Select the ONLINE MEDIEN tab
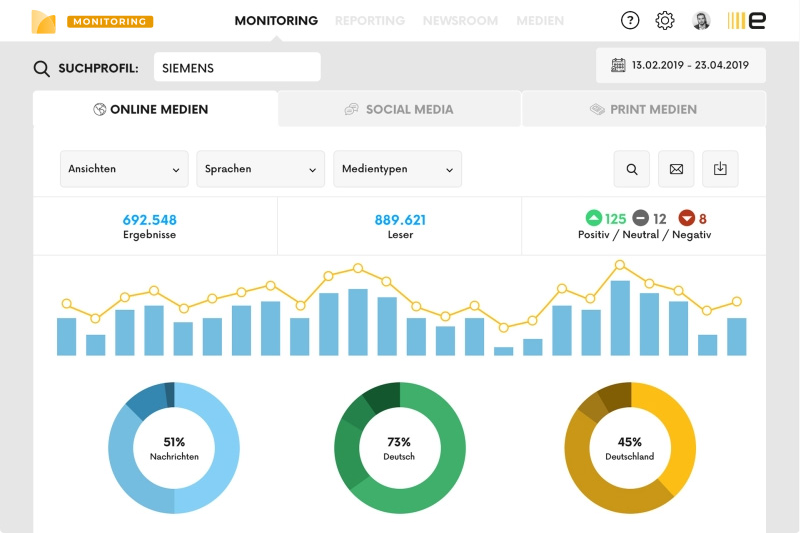Screen dimensions: 800x533 pyautogui.click(x=156, y=109)
